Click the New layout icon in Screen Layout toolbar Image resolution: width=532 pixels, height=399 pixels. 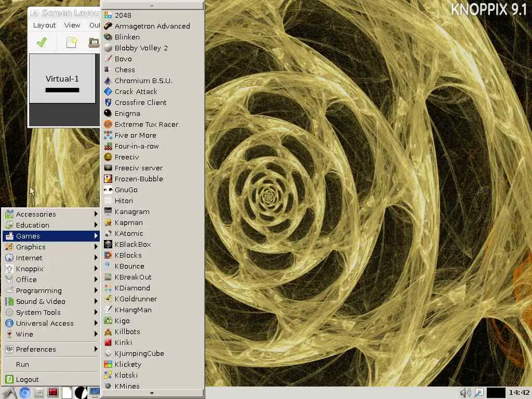coord(72,43)
